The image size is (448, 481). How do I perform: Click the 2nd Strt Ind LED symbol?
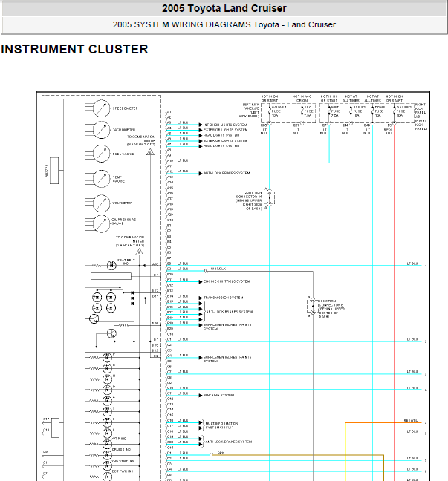[107, 465]
